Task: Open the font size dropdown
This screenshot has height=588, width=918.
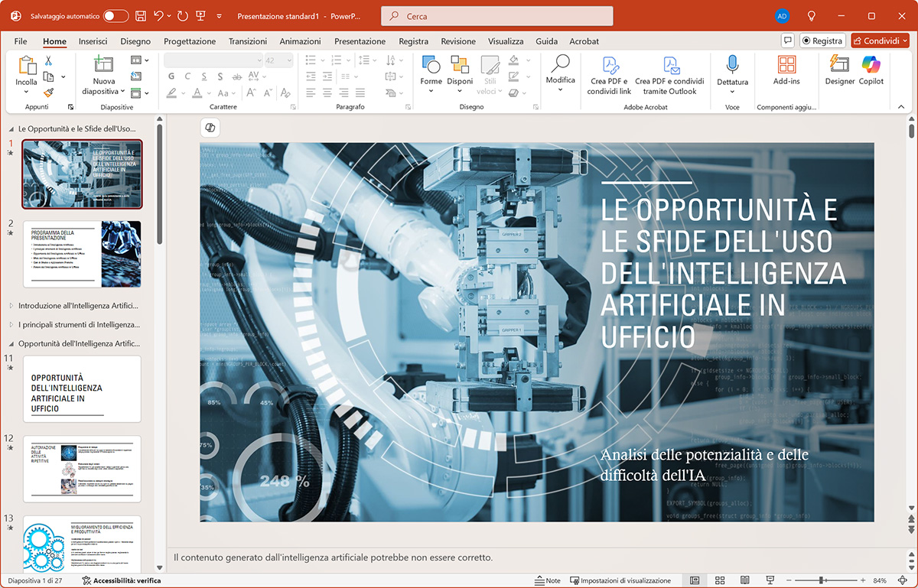Action: 288,60
